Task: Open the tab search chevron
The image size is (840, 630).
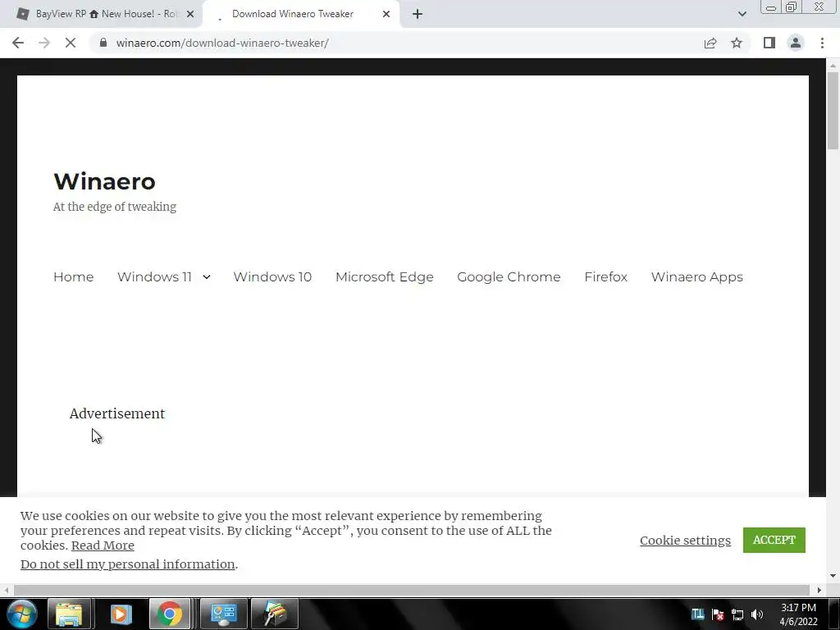Action: click(742, 14)
